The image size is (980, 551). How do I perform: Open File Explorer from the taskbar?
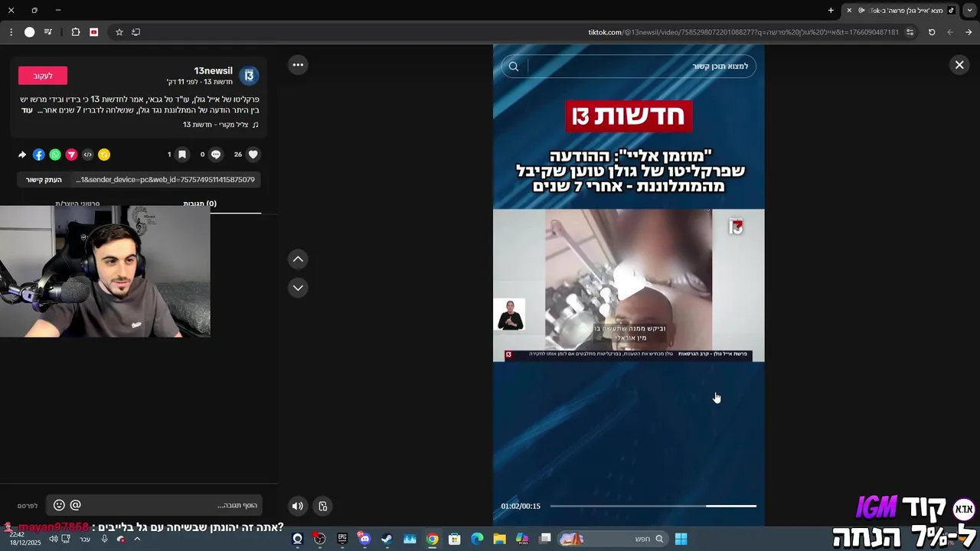pos(499,539)
